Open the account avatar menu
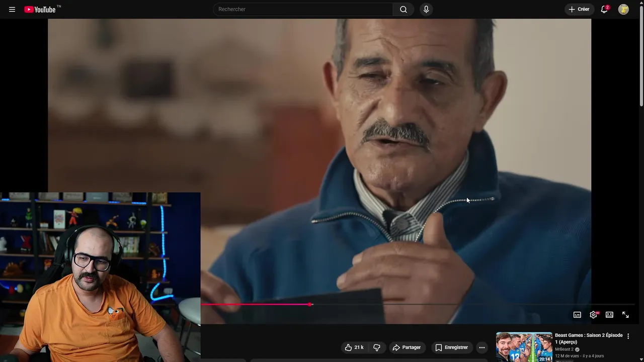The width and height of the screenshot is (644, 362). tap(623, 9)
